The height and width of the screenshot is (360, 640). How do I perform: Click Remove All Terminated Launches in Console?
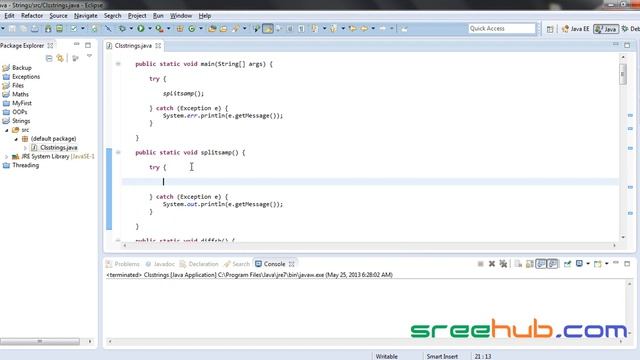coord(503,264)
